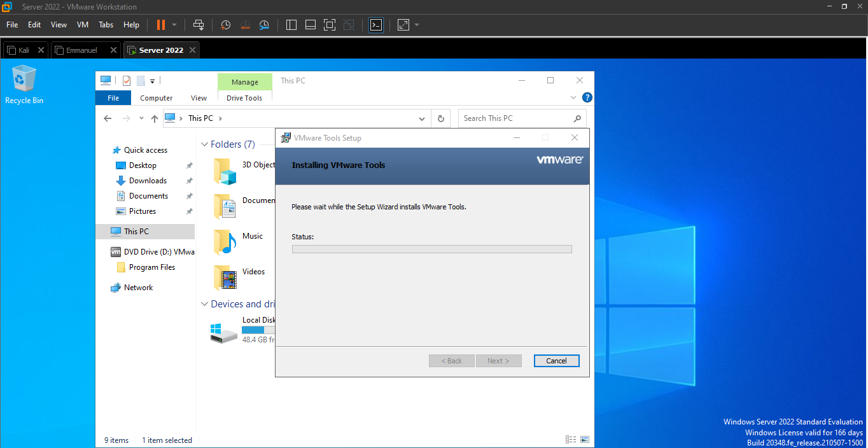Open the Recycle Bin on the desktop
This screenshot has height=448, width=868.
(24, 85)
